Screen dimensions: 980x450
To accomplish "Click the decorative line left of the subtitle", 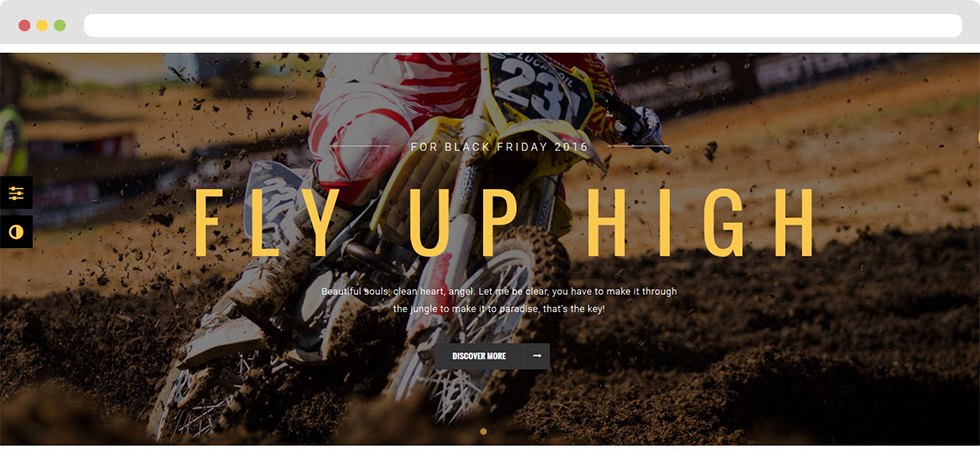I will pos(360,146).
